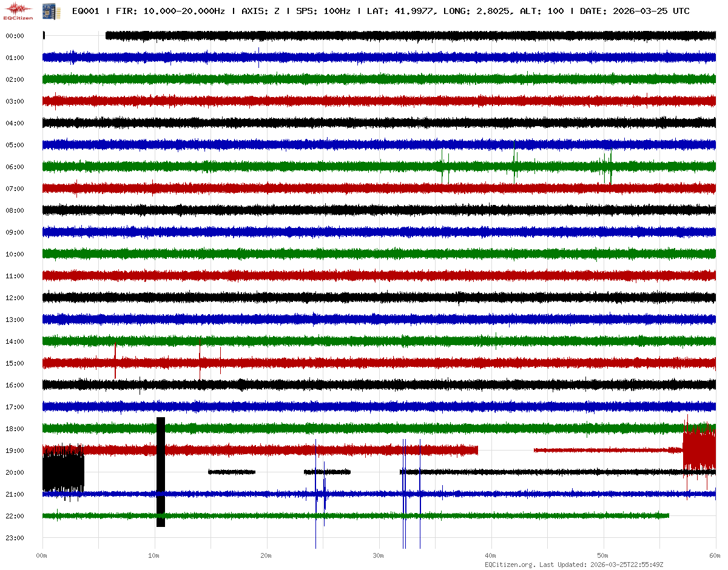Click the 10m mark on minute axis
728x570 pixels.
tap(154, 555)
